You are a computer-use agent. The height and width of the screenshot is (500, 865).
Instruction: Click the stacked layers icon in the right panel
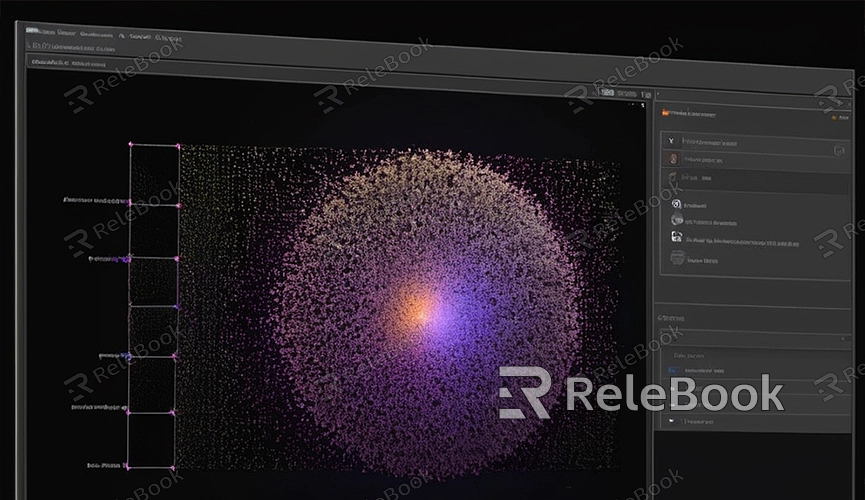click(677, 258)
